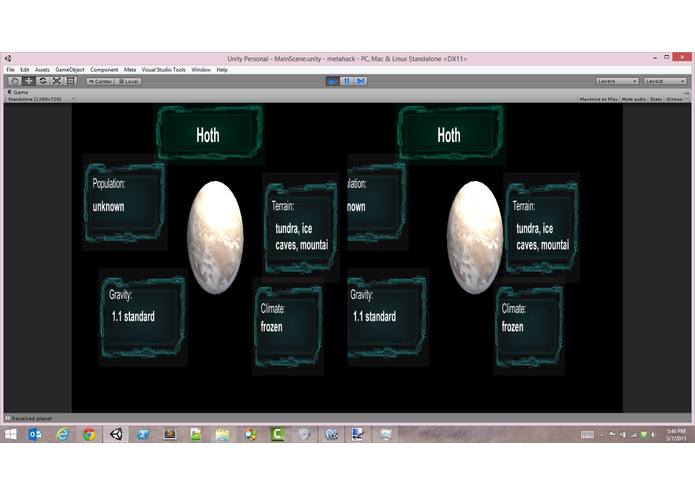
Task: Open the taskbar clock showing 5:46 PM
Action: coord(676,434)
